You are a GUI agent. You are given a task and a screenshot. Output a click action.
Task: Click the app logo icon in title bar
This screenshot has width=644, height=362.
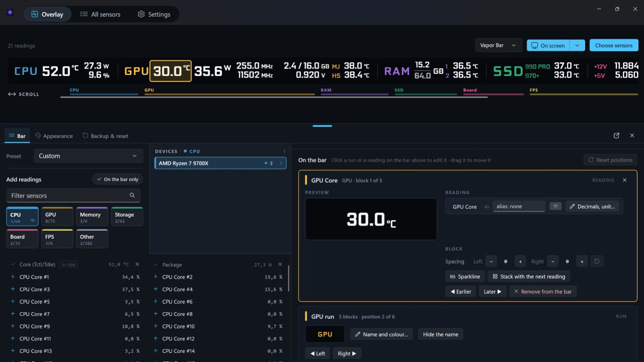pyautogui.click(x=10, y=13)
